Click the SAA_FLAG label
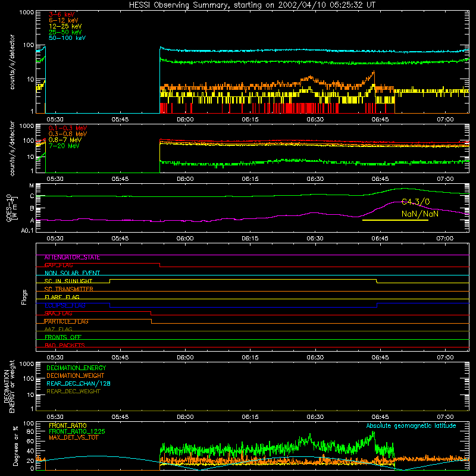This screenshot has width=476, height=476. coord(58,314)
